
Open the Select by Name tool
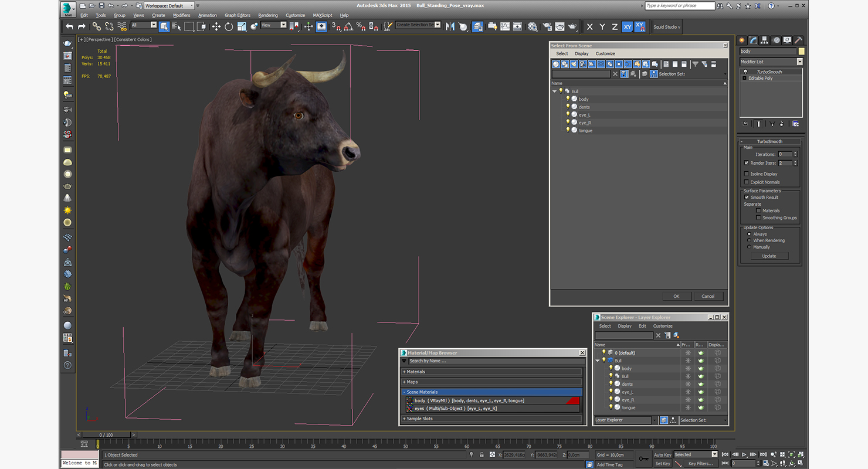click(x=177, y=26)
